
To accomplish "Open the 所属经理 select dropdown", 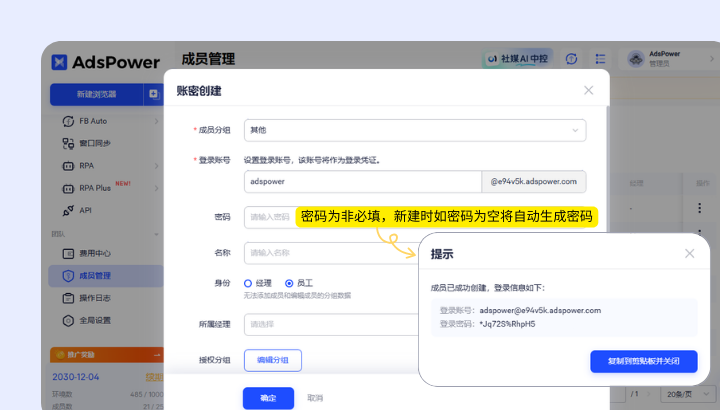I will click(x=332, y=324).
